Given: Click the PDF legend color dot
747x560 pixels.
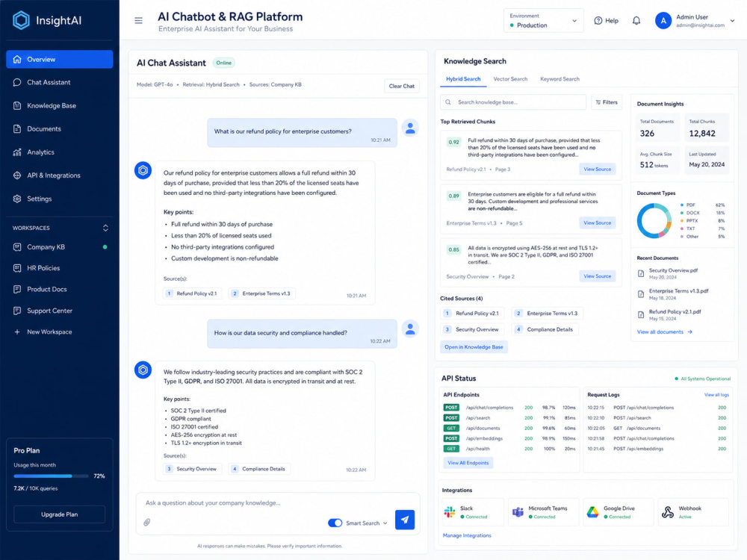Looking at the screenshot, I should [682, 205].
